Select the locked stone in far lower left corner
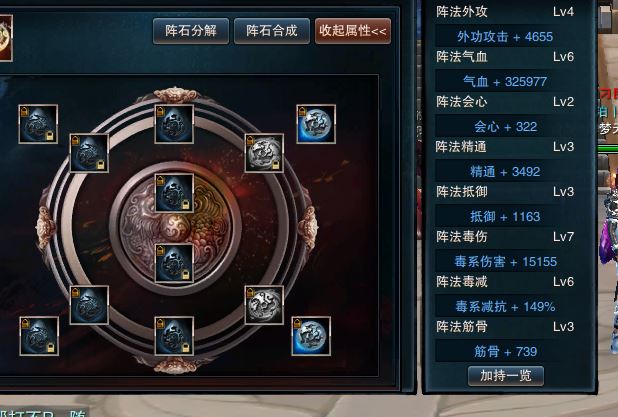 39,336
